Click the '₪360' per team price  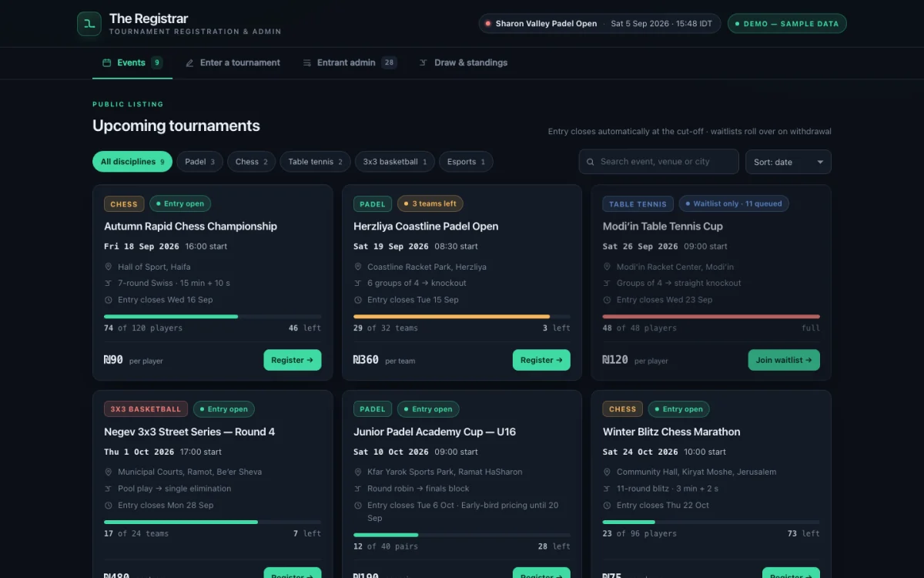point(366,360)
